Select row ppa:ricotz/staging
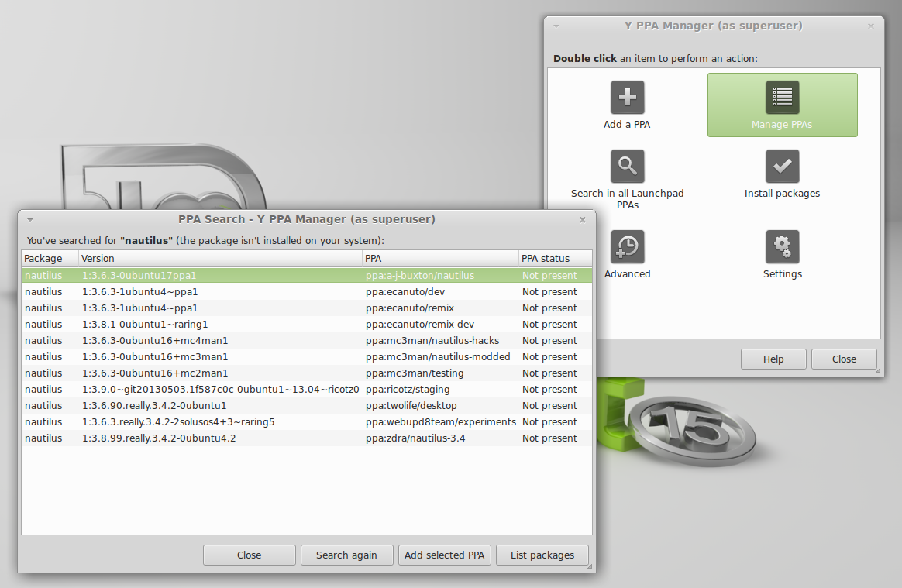 307,389
